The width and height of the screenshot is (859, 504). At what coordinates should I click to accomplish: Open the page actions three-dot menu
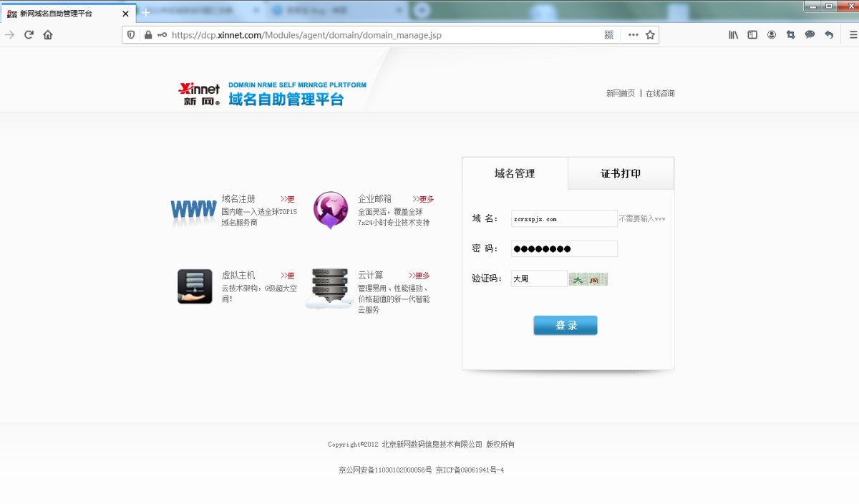(633, 34)
